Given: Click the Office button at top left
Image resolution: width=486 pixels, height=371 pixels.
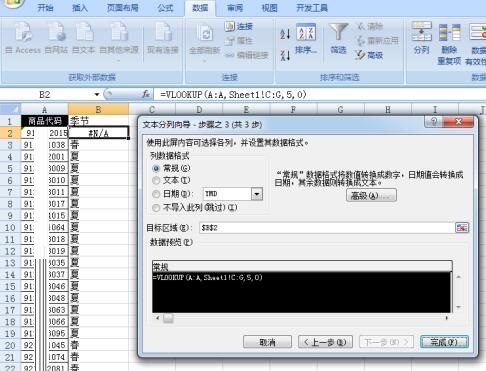Looking at the screenshot, I should pyautogui.click(x=13, y=4).
